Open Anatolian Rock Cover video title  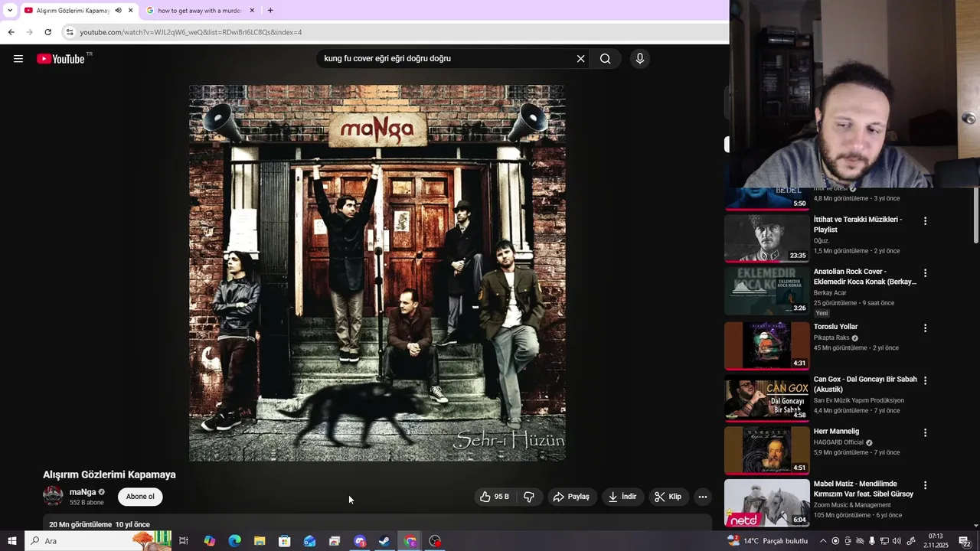[864, 276]
